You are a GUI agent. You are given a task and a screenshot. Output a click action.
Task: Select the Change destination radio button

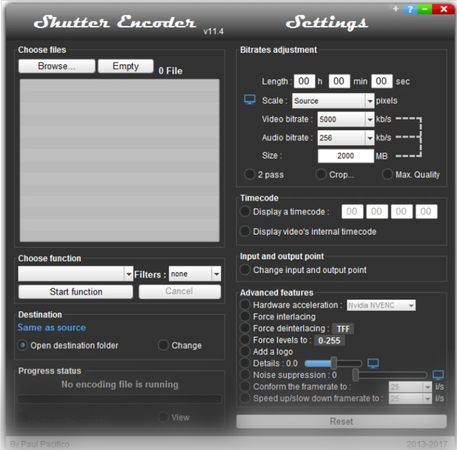[x=163, y=345]
